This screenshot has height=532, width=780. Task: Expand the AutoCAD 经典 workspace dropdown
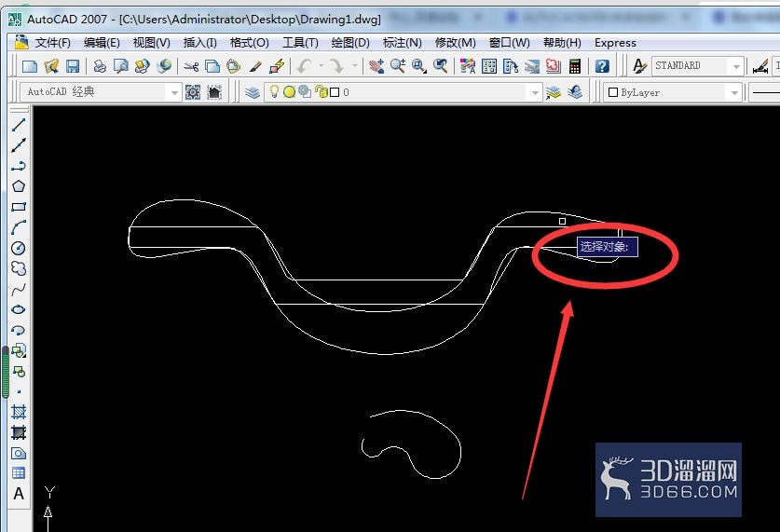pos(174,92)
